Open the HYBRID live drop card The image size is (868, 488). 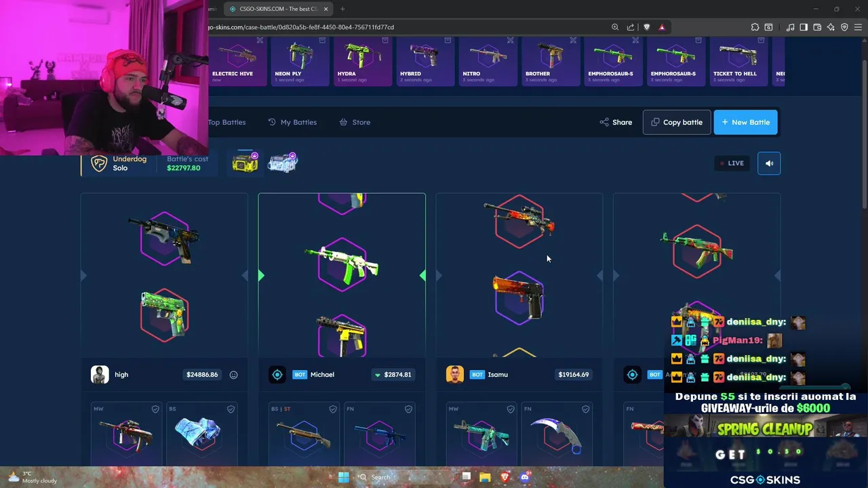425,62
